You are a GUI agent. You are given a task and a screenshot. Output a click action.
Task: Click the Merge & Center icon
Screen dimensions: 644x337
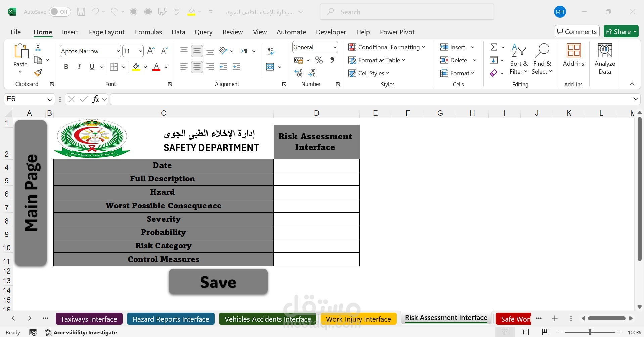click(270, 67)
